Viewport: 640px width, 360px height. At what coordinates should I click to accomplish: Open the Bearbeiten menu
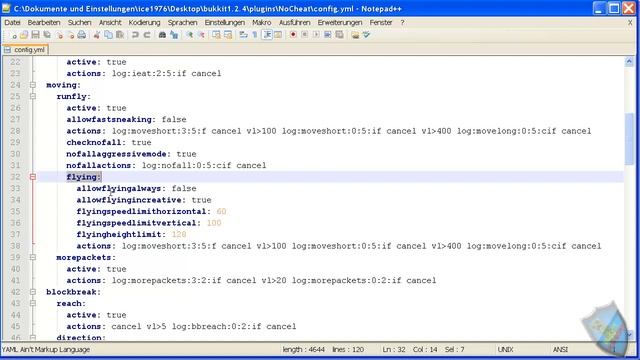(44, 22)
